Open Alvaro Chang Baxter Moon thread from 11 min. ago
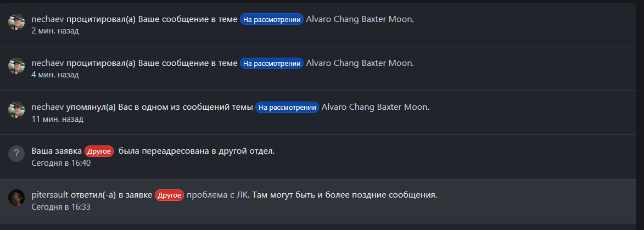The width and height of the screenshot is (644, 230). pos(375,107)
